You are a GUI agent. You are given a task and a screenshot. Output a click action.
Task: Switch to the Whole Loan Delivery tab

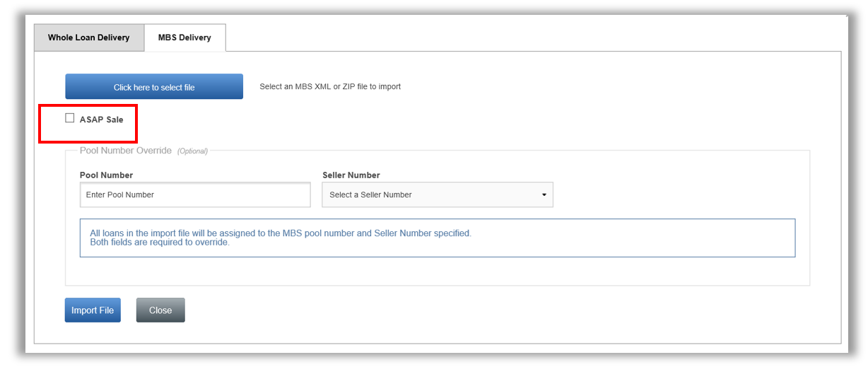[89, 37]
